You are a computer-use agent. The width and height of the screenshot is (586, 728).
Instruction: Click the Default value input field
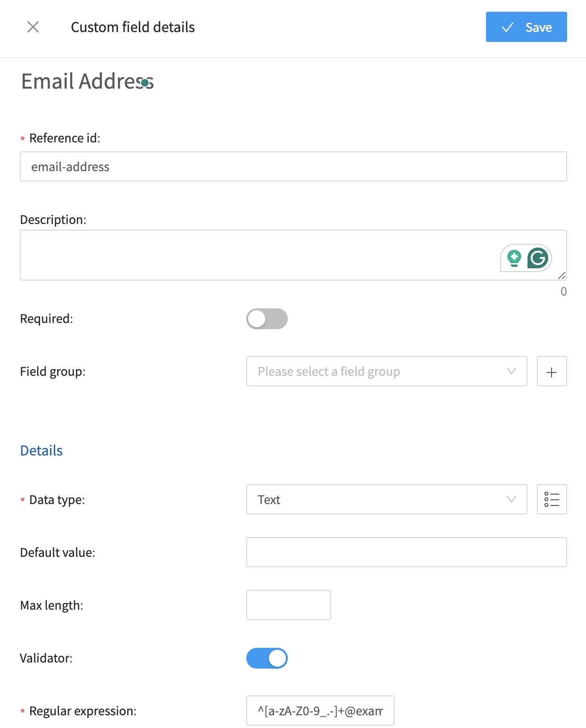click(x=406, y=552)
